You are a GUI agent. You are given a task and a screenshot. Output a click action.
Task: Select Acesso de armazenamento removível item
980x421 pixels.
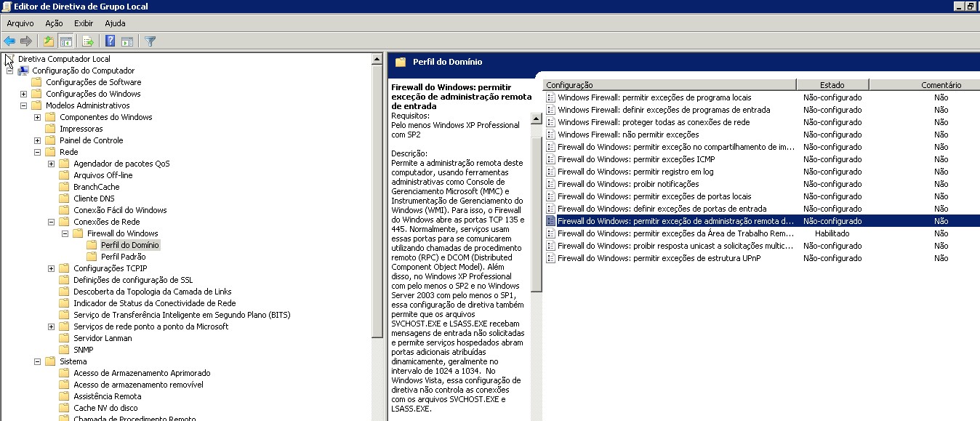pyautogui.click(x=138, y=385)
